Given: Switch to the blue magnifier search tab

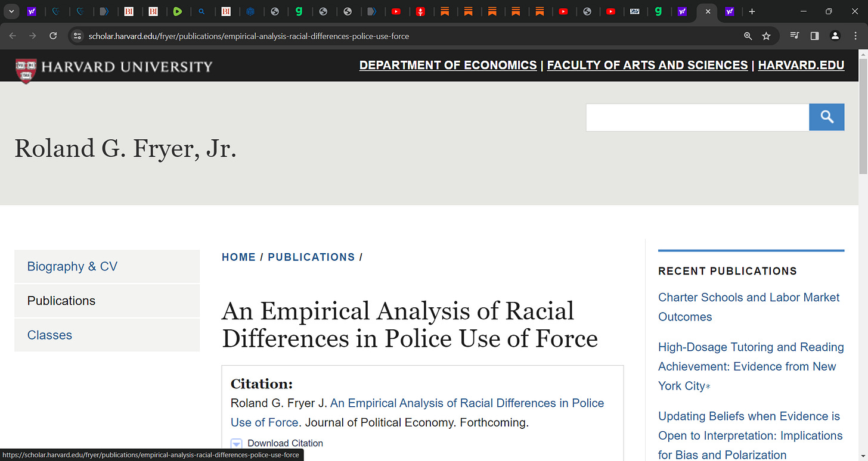Looking at the screenshot, I should 201,11.
